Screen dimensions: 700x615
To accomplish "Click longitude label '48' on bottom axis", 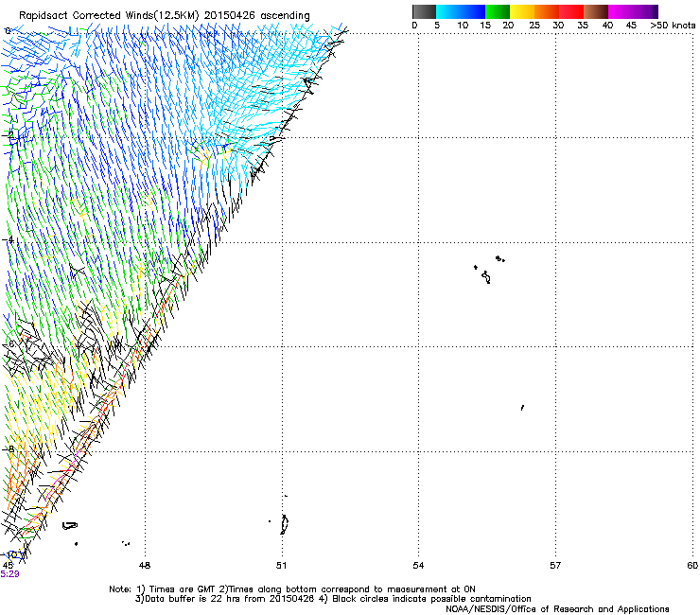I will [145, 566].
